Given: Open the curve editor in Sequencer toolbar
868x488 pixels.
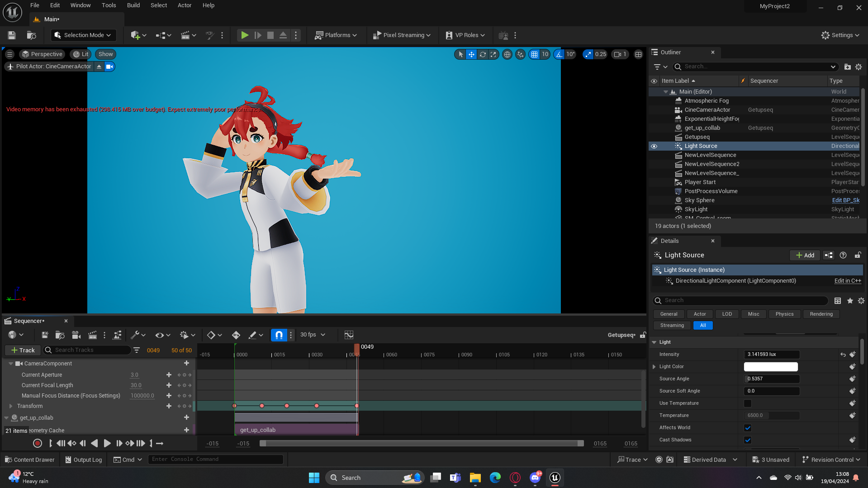Looking at the screenshot, I should pyautogui.click(x=349, y=335).
